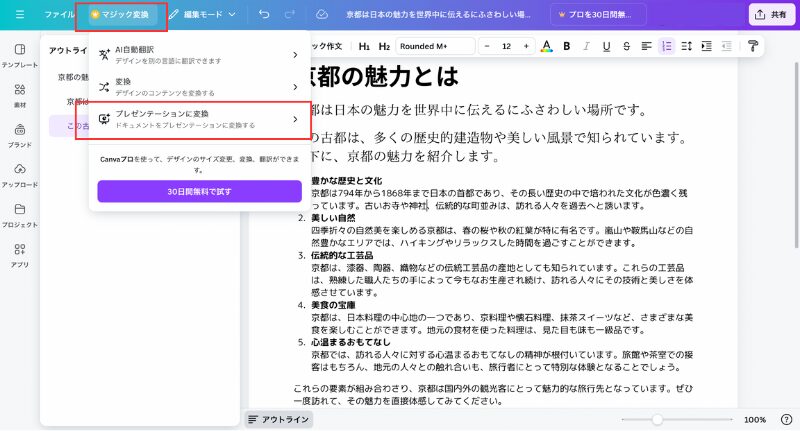This screenshot has height=431, width=800.
Task: Click the copy style paint roller icon
Action: pyautogui.click(x=753, y=46)
